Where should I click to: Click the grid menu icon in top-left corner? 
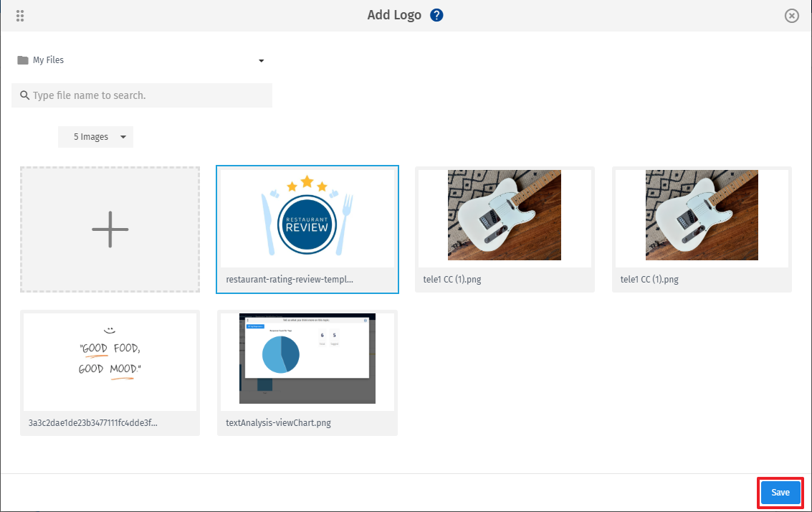point(20,15)
